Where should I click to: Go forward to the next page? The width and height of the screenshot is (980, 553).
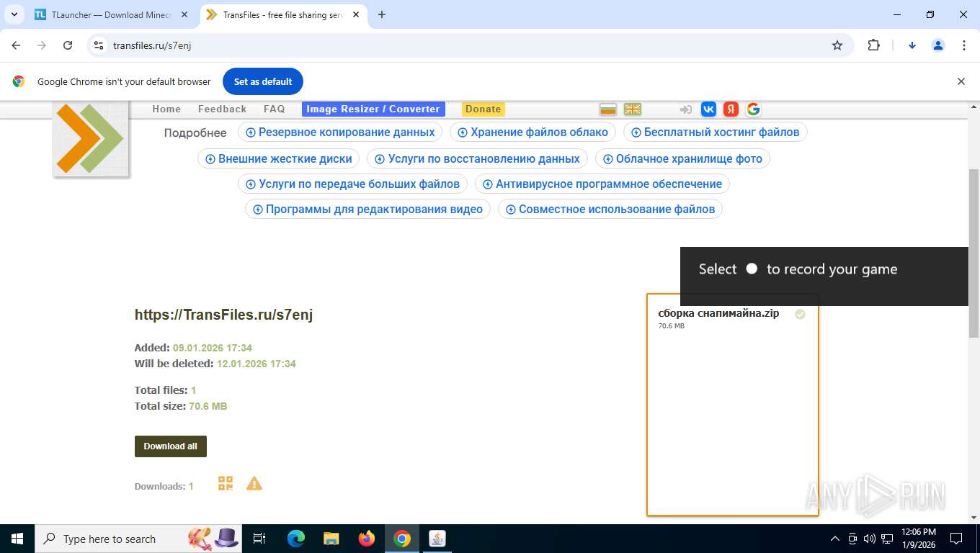click(42, 45)
